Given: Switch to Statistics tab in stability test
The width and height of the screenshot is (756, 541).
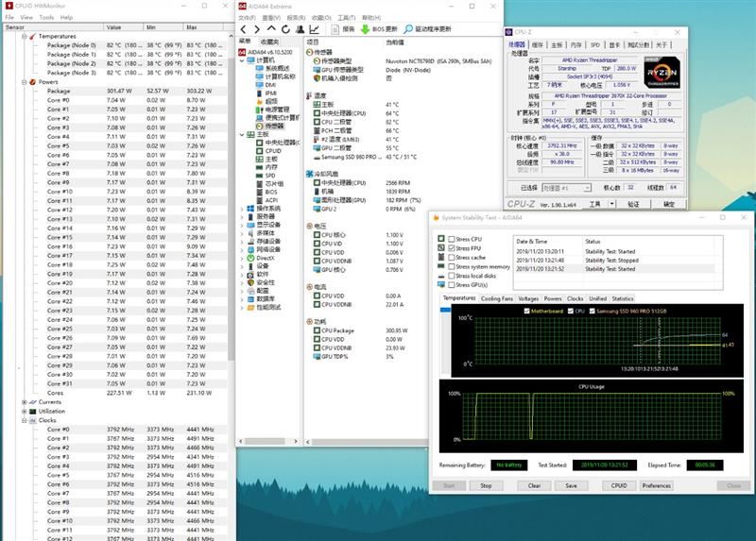Looking at the screenshot, I should tap(622, 298).
